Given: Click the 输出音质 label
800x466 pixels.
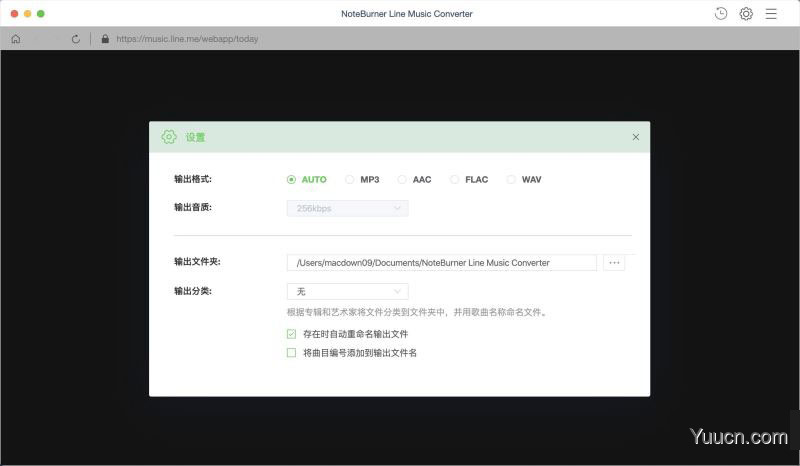Looking at the screenshot, I should coord(193,207).
